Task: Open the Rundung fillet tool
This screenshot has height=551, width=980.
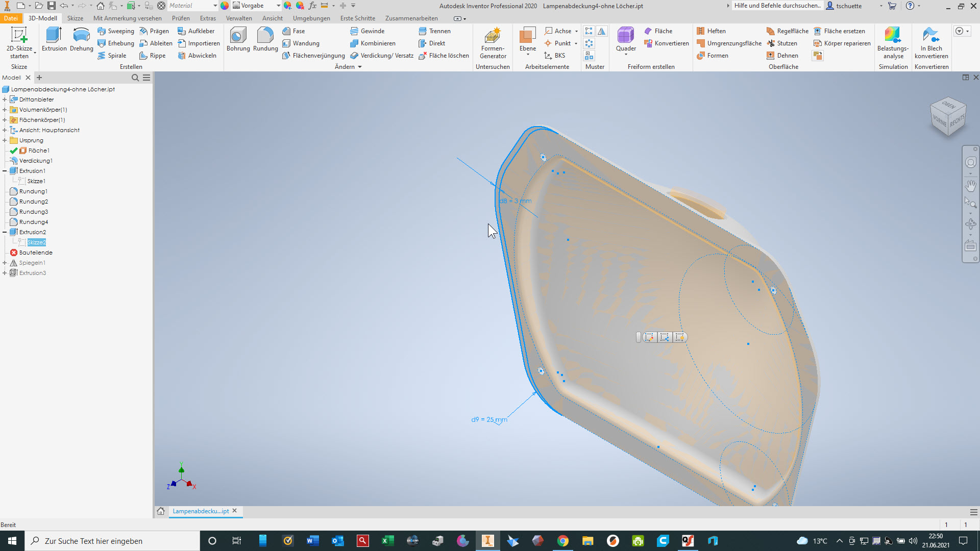Action: tap(265, 40)
